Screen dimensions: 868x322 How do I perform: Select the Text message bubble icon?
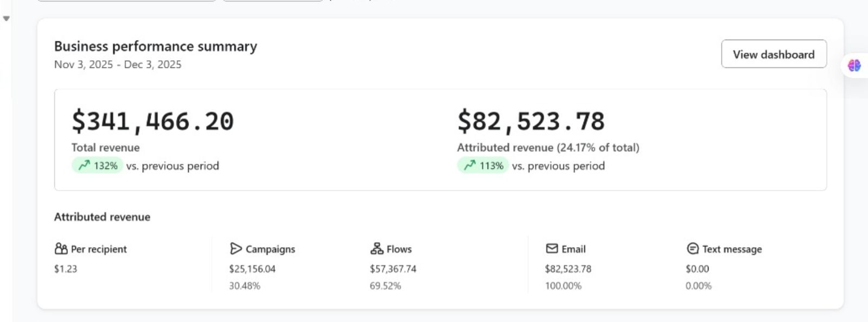coord(692,249)
